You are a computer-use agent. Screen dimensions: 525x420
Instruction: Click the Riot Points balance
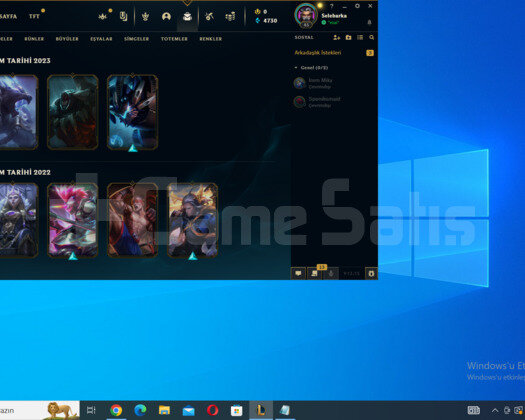[x=261, y=12]
